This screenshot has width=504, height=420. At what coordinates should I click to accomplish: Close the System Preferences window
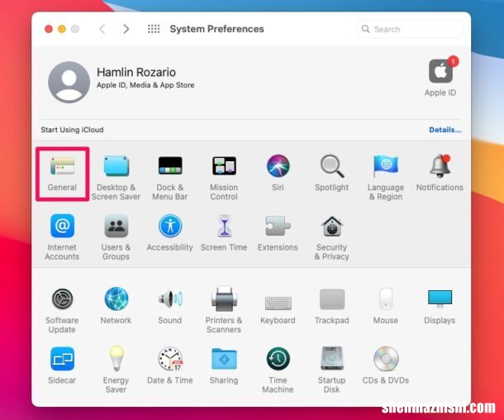(49, 29)
